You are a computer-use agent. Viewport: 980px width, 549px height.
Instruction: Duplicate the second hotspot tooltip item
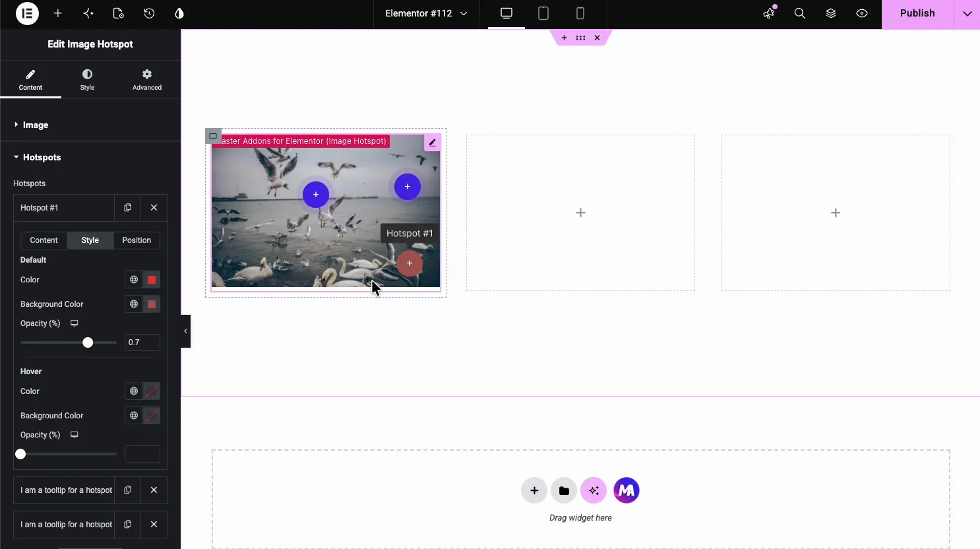pyautogui.click(x=127, y=490)
